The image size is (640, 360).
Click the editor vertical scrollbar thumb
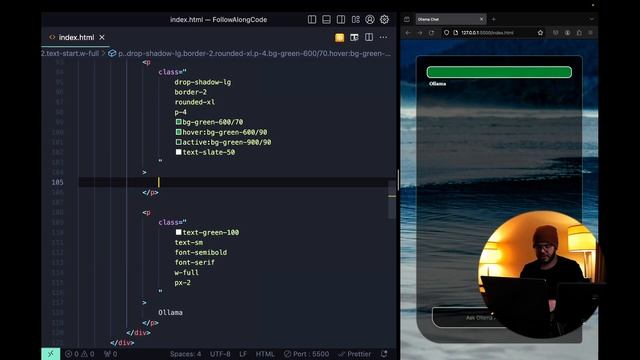click(x=392, y=199)
